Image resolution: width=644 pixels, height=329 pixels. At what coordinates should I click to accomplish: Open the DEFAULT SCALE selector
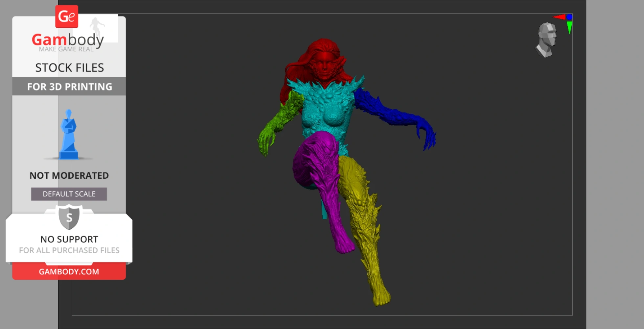69,194
